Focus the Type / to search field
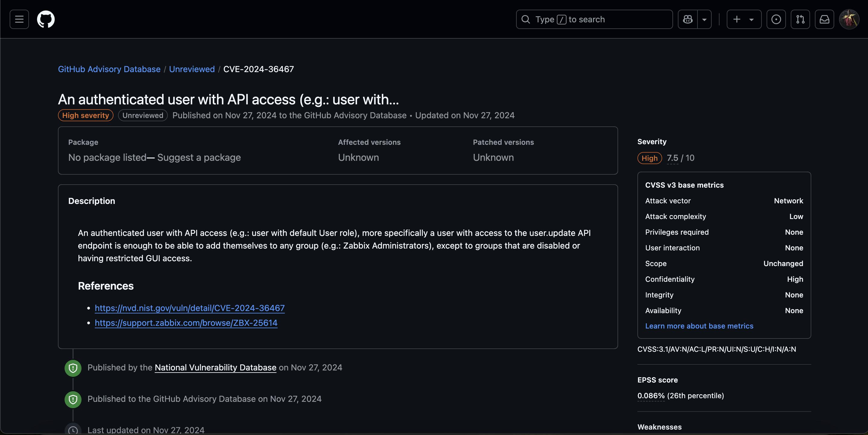The image size is (868, 435). 594,19
